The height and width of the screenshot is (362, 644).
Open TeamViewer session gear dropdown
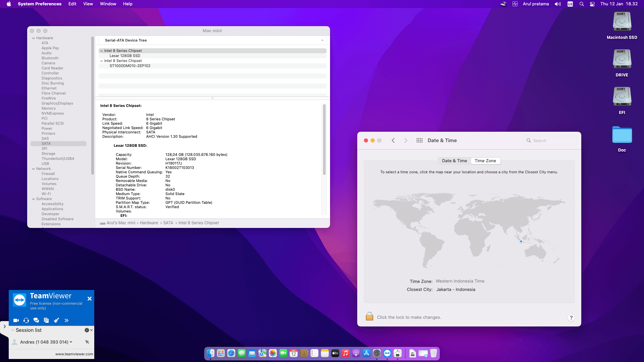coord(88,330)
